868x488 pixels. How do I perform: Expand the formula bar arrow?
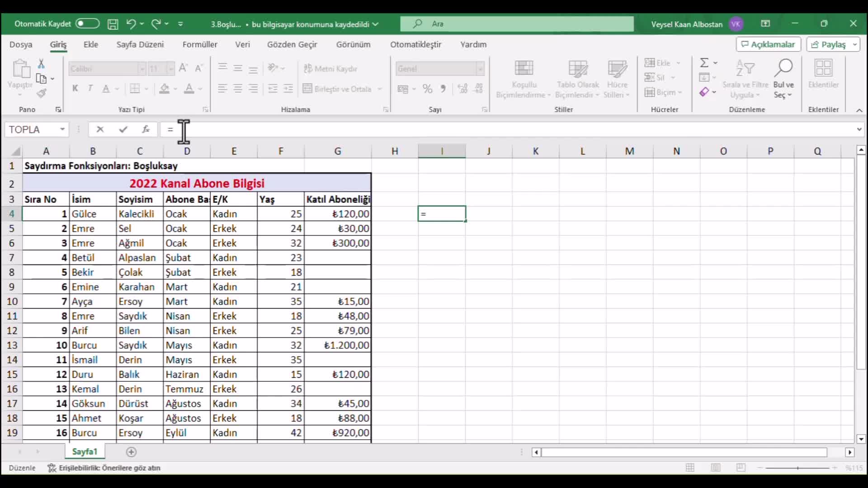pyautogui.click(x=859, y=129)
